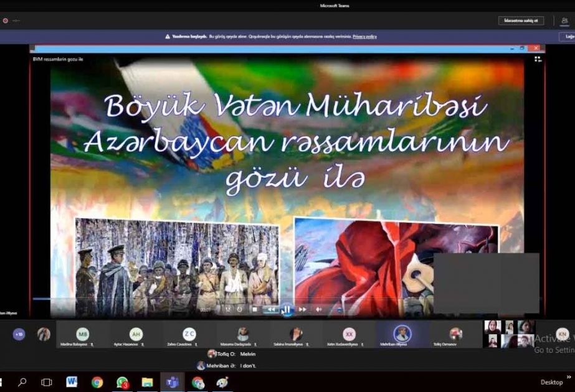Image resolution: width=575 pixels, height=392 pixels.
Task: Mute the media player volume
Action: (x=319, y=310)
